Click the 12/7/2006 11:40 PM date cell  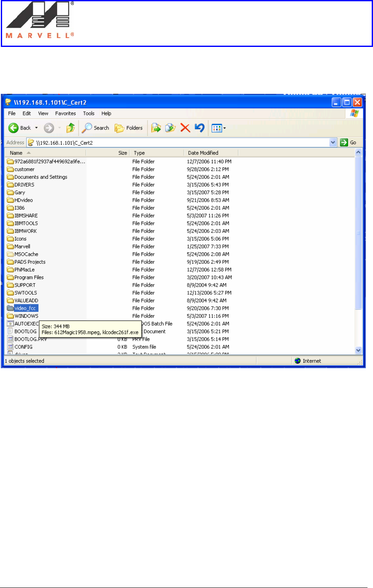click(x=209, y=161)
